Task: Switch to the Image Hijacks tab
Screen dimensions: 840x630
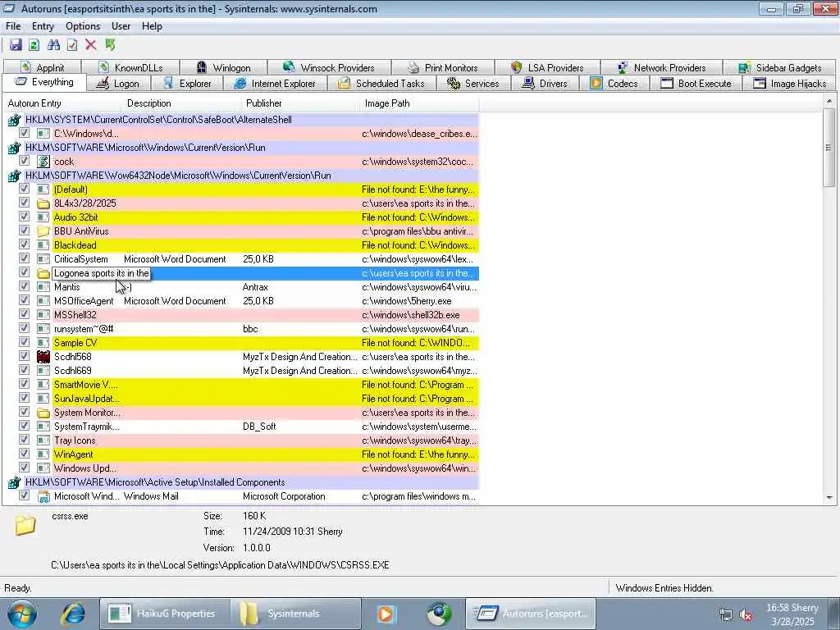Action: [790, 84]
